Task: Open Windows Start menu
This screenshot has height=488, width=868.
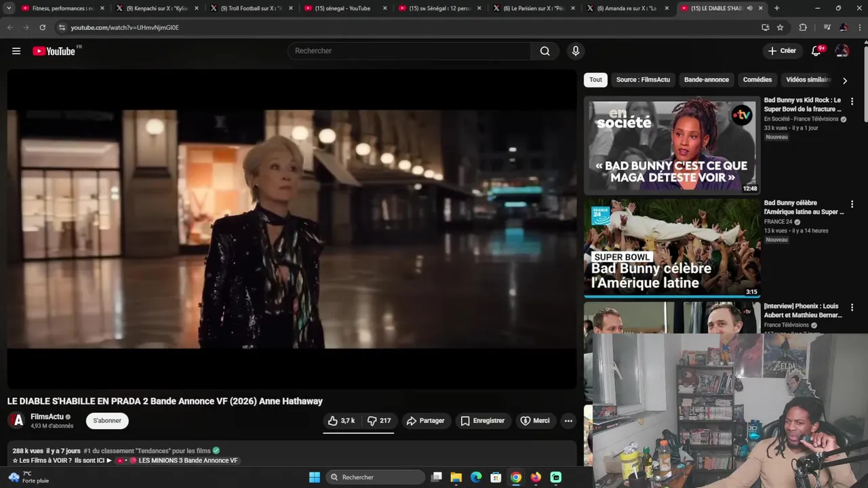Action: pyautogui.click(x=315, y=477)
